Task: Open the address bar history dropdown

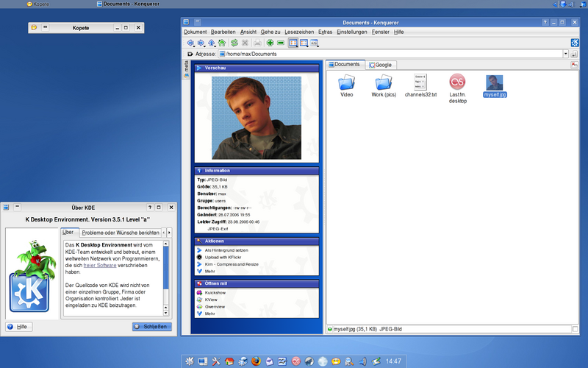Action: [x=565, y=54]
